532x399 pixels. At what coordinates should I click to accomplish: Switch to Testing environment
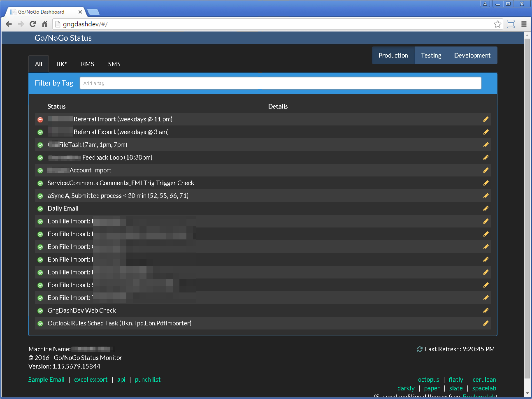click(431, 56)
